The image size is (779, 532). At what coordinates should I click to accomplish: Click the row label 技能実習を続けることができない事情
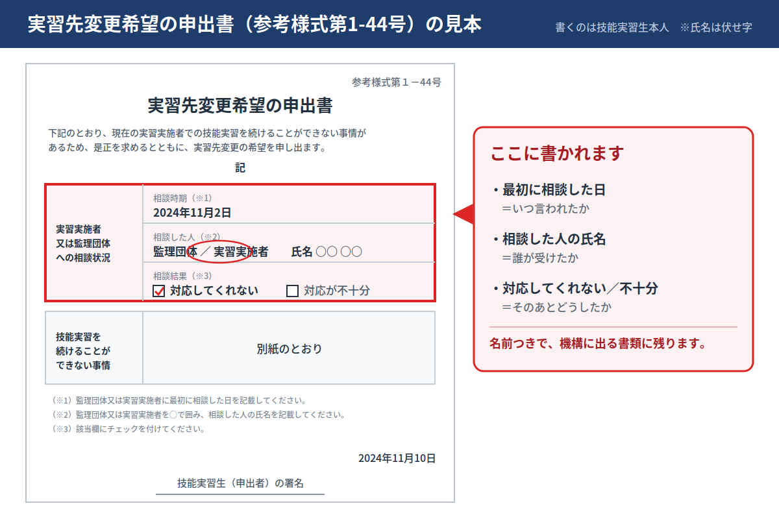(83, 351)
